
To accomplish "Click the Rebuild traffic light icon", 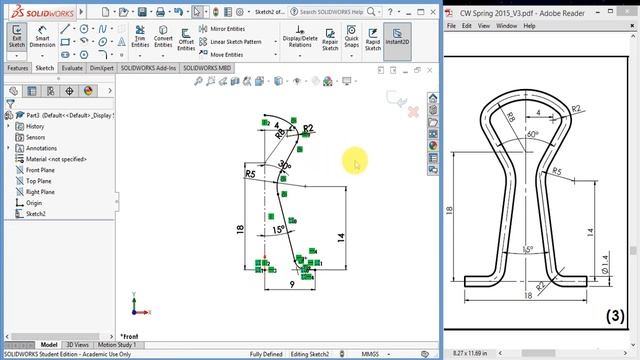I will click(x=216, y=12).
